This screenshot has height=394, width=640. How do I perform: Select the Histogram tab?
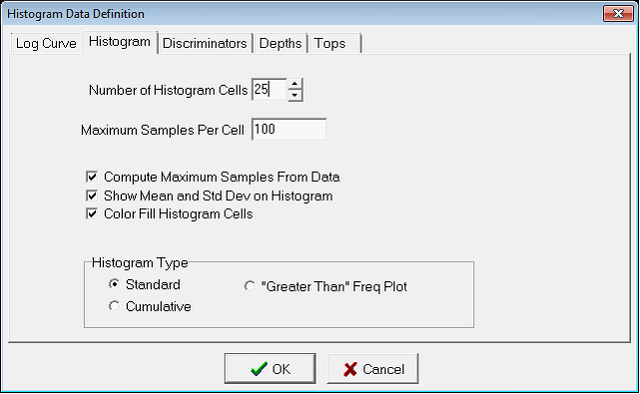coord(120,42)
